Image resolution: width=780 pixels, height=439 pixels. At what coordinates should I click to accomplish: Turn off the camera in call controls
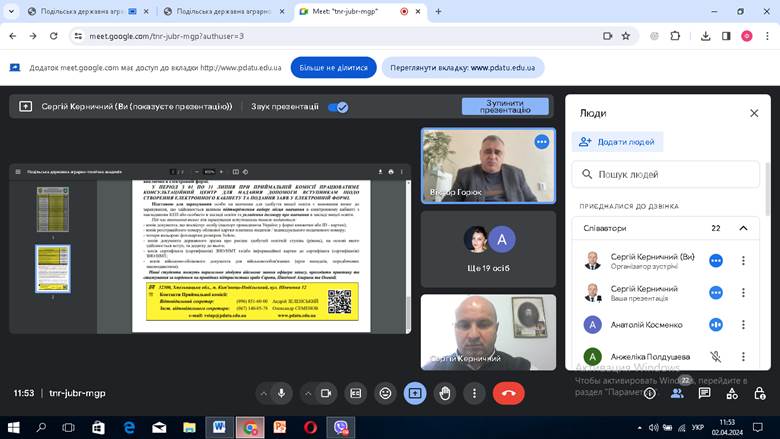click(326, 393)
